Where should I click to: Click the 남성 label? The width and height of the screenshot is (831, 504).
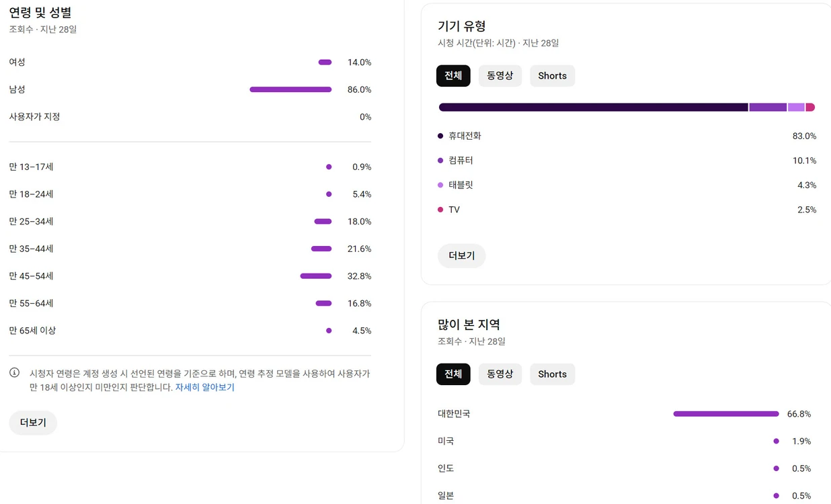[17, 89]
